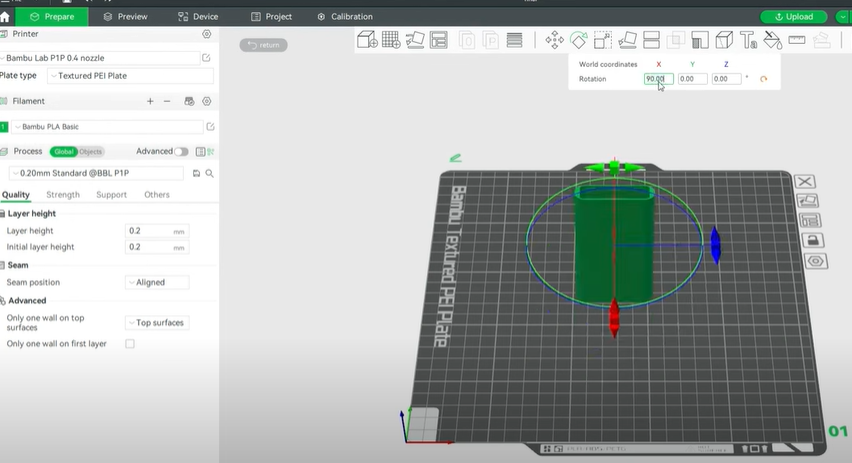Lock the plate using padlock icon
Image resolution: width=852 pixels, height=463 pixels.
pos(812,240)
